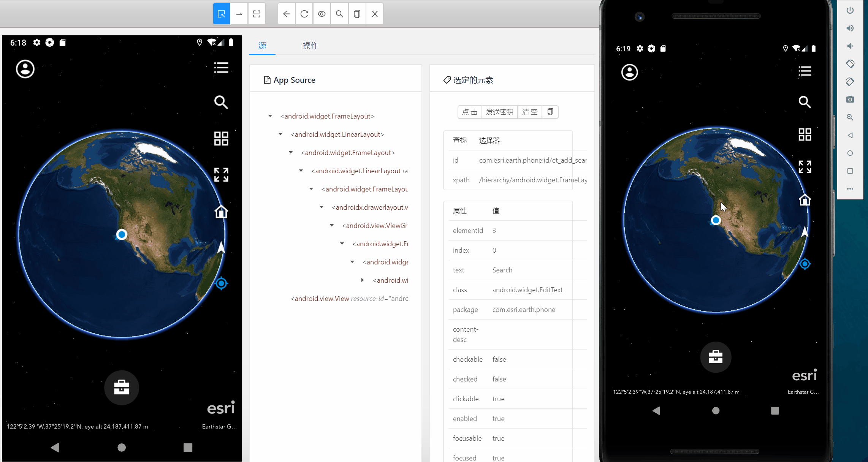868x462 pixels.
Task: Choose the tap by coordinates tool
Action: 257,14
